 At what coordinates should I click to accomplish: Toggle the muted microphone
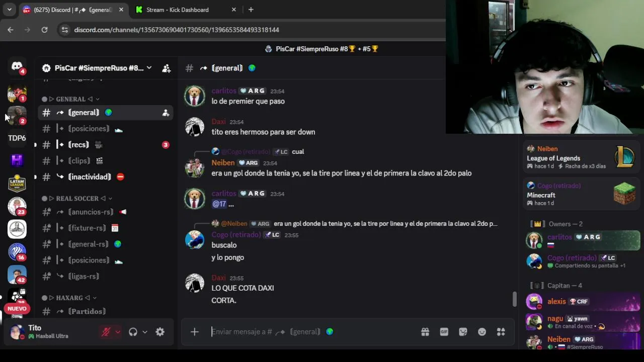pyautogui.click(x=106, y=332)
